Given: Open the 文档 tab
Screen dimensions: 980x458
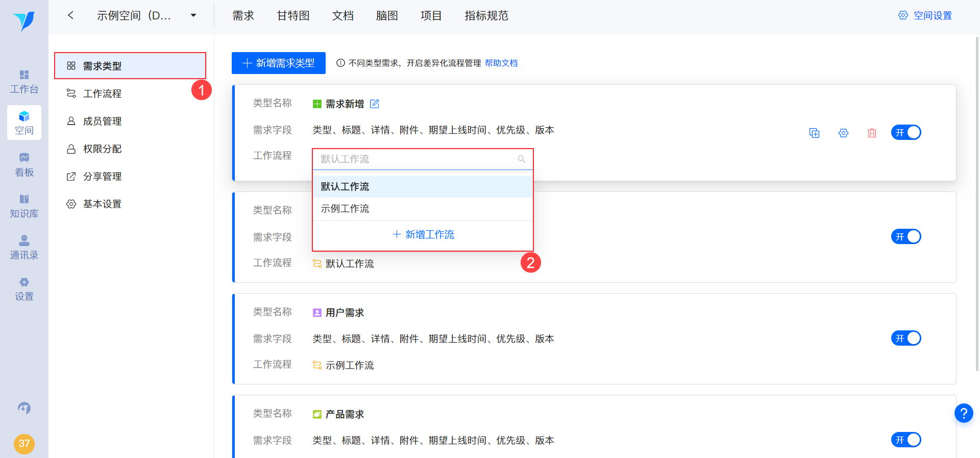Looking at the screenshot, I should [343, 15].
